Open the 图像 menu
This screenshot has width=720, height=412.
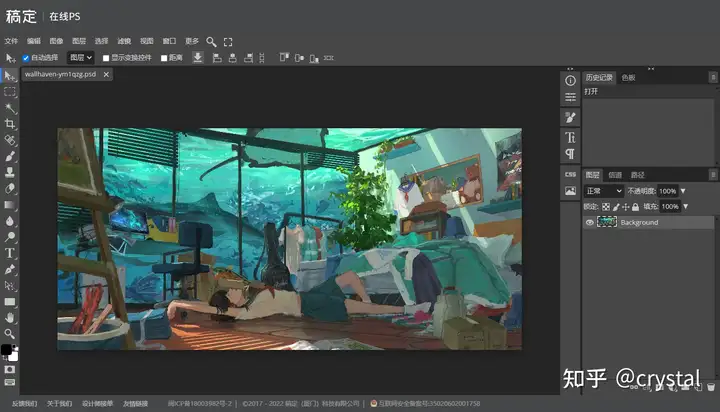[56, 41]
